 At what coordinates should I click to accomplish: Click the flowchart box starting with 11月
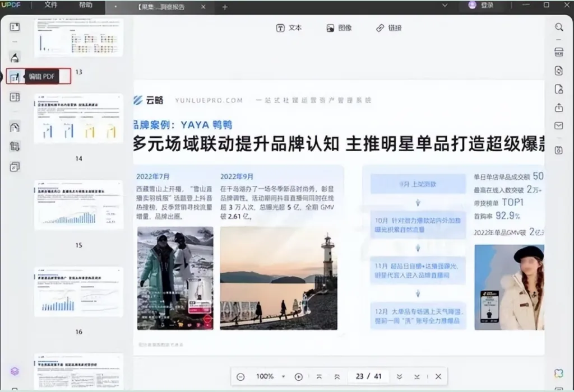click(418, 270)
